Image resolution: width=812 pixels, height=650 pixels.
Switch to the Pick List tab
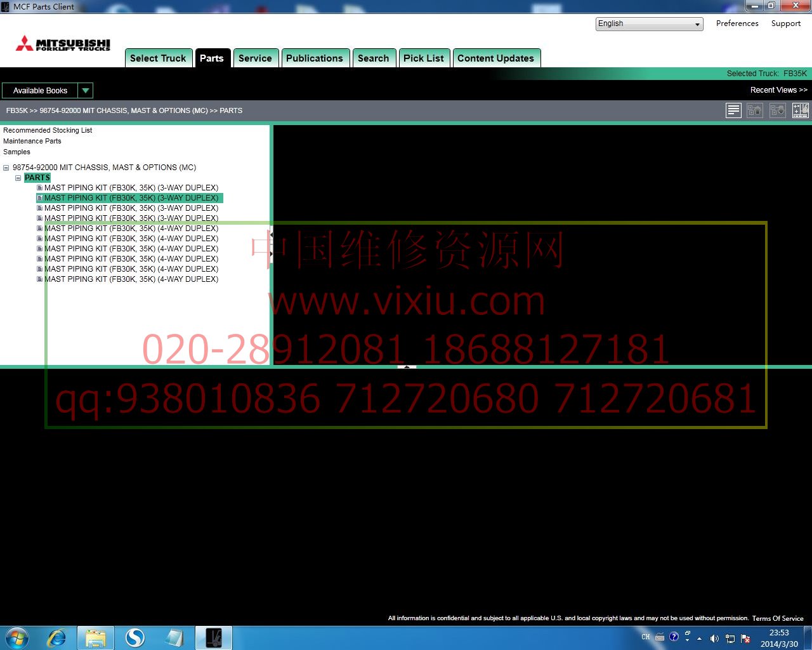(423, 58)
